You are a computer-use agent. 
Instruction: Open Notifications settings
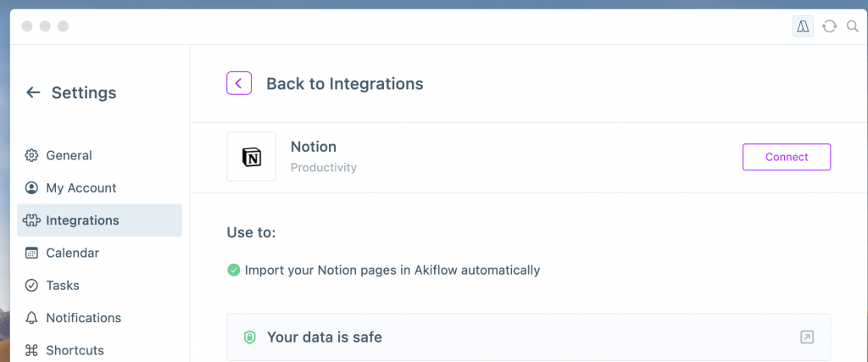(100, 318)
